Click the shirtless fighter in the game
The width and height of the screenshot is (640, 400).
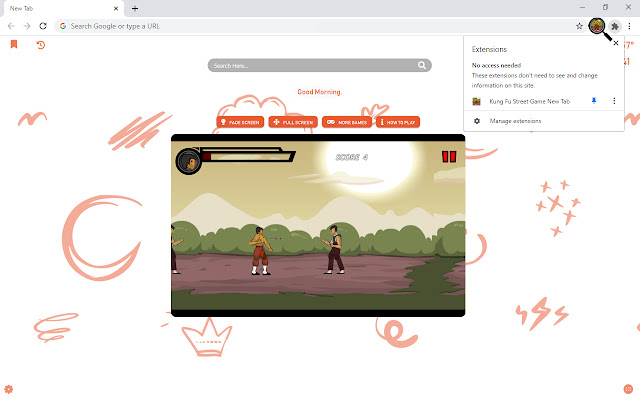[x=260, y=250]
